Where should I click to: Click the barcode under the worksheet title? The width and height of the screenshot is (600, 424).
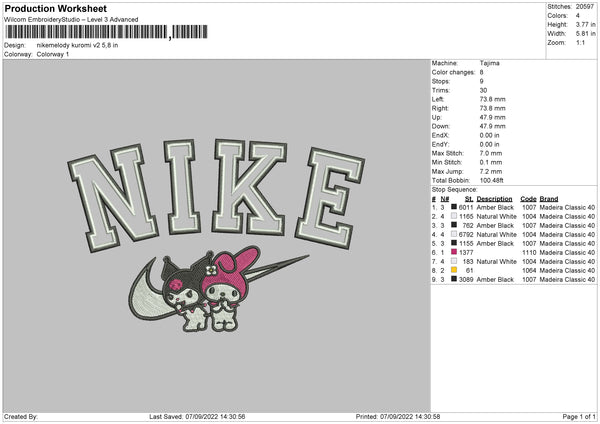click(106, 32)
